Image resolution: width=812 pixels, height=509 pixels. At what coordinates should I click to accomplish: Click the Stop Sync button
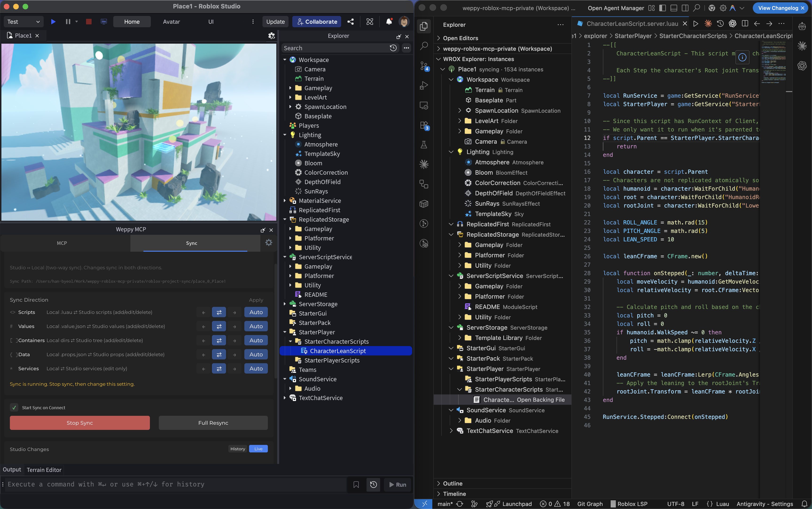click(x=79, y=422)
